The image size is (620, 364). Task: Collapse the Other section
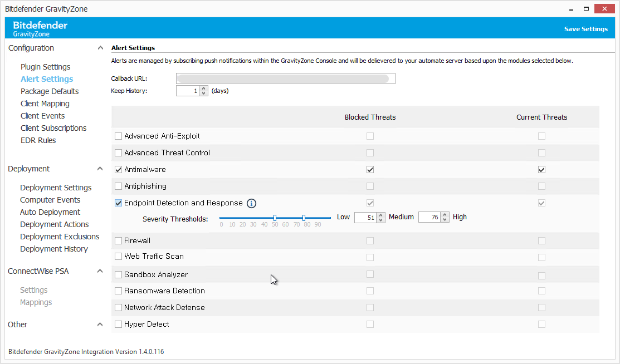click(100, 324)
